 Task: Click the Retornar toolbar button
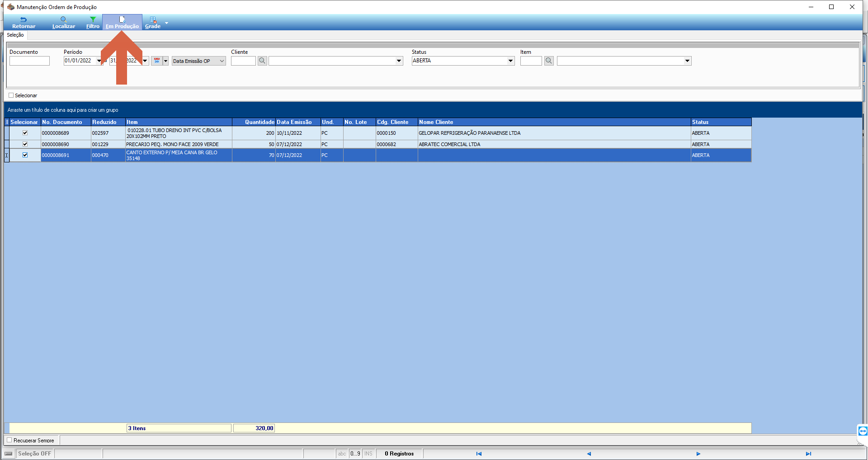24,23
